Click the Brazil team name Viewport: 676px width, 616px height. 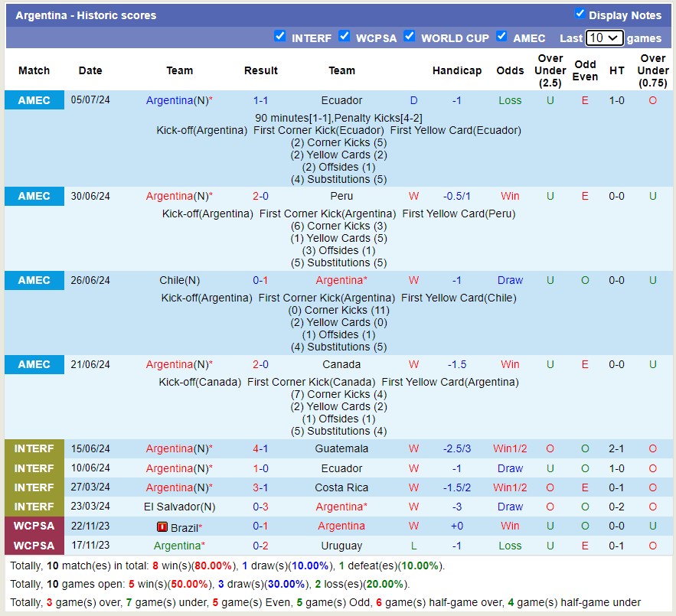(x=186, y=528)
